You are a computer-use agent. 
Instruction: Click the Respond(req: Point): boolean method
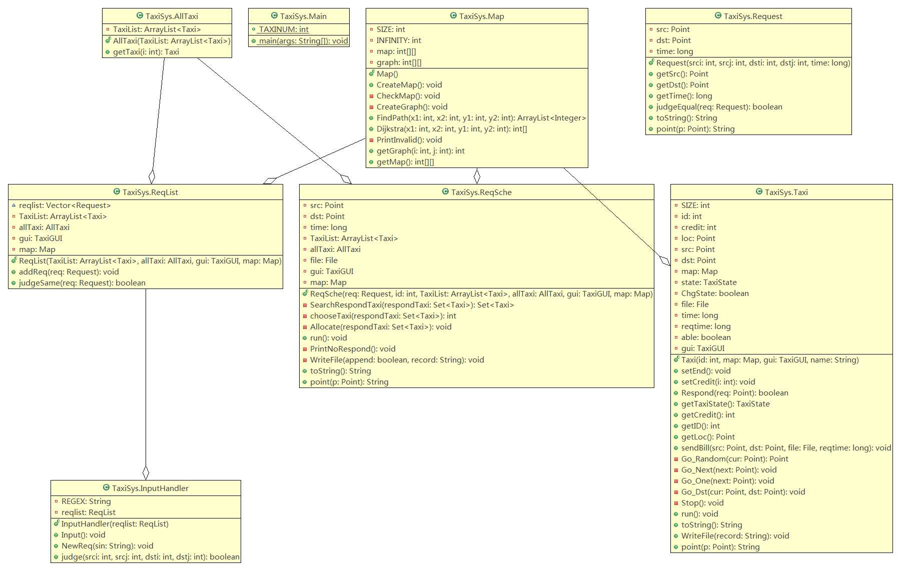734,393
